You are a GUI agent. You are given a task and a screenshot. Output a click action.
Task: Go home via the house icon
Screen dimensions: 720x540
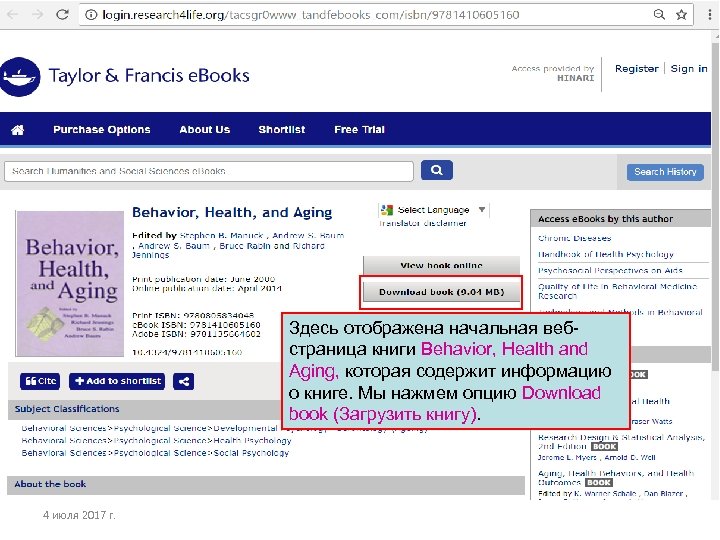click(x=17, y=130)
